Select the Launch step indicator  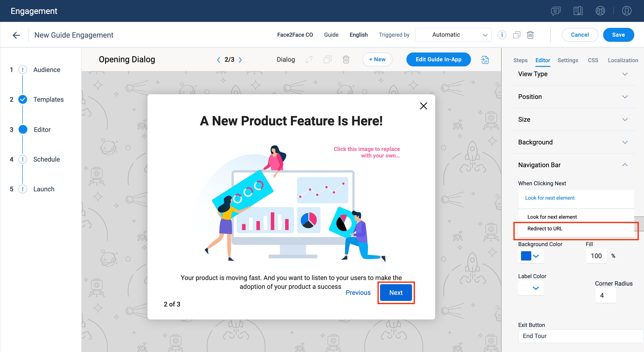(x=23, y=189)
